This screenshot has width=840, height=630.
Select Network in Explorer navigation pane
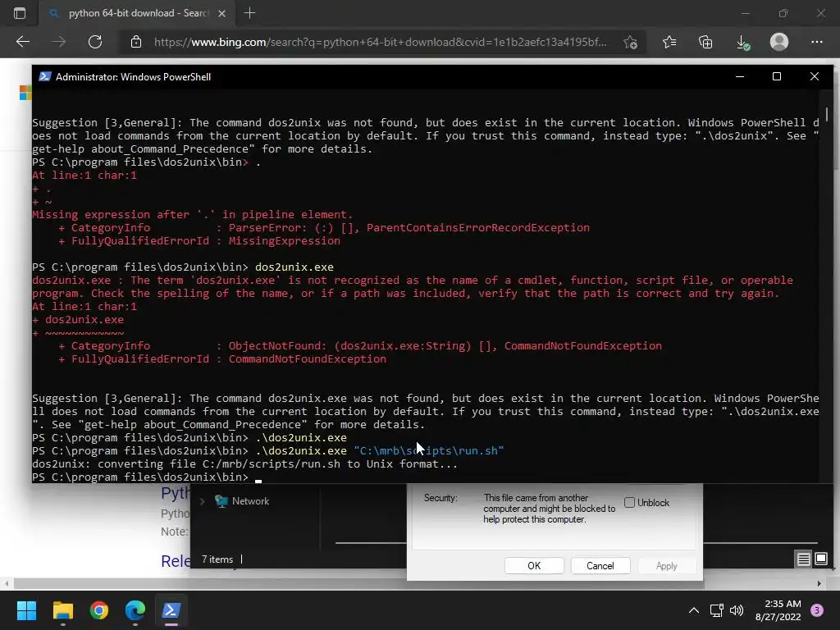(x=250, y=501)
